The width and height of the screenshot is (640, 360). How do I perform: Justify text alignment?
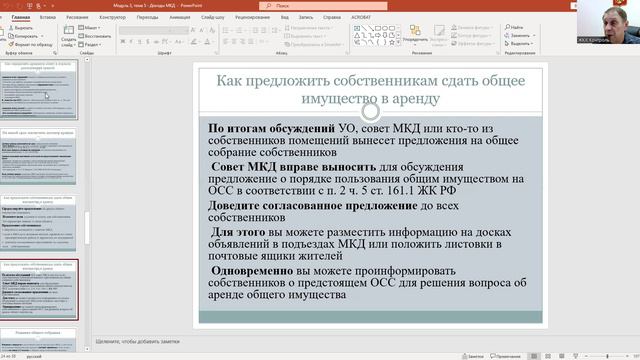click(x=251, y=42)
